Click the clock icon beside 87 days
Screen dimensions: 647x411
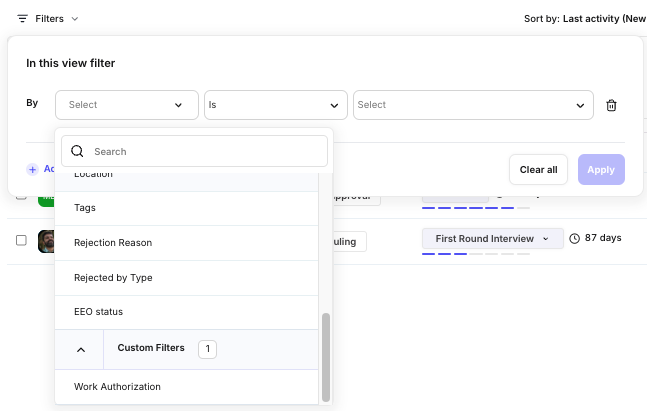(x=574, y=239)
